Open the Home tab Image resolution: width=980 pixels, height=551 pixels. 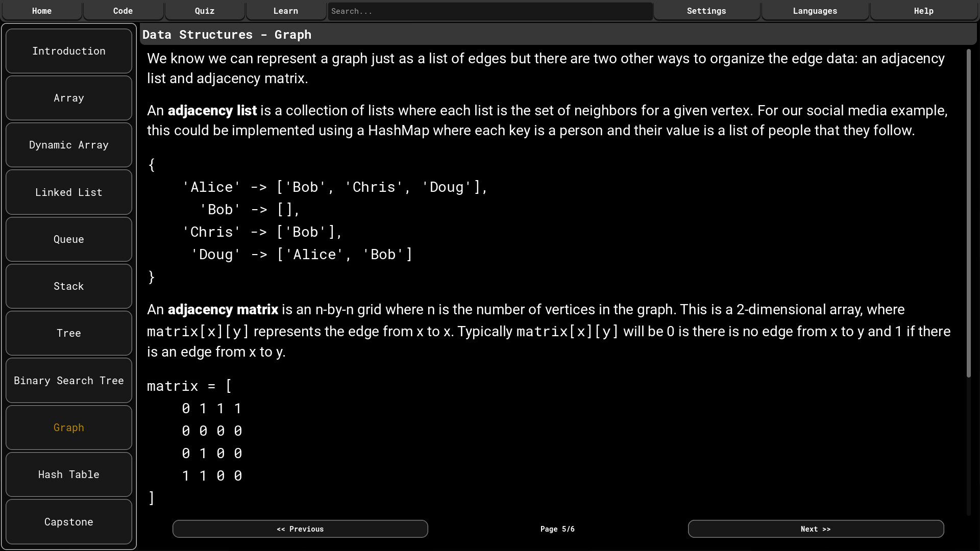point(42,11)
